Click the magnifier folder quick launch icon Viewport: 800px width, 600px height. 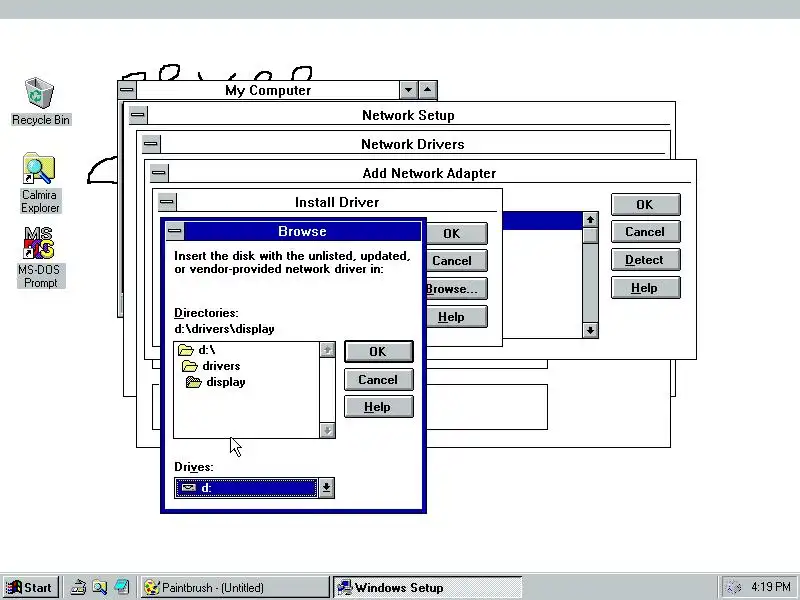[x=99, y=587]
